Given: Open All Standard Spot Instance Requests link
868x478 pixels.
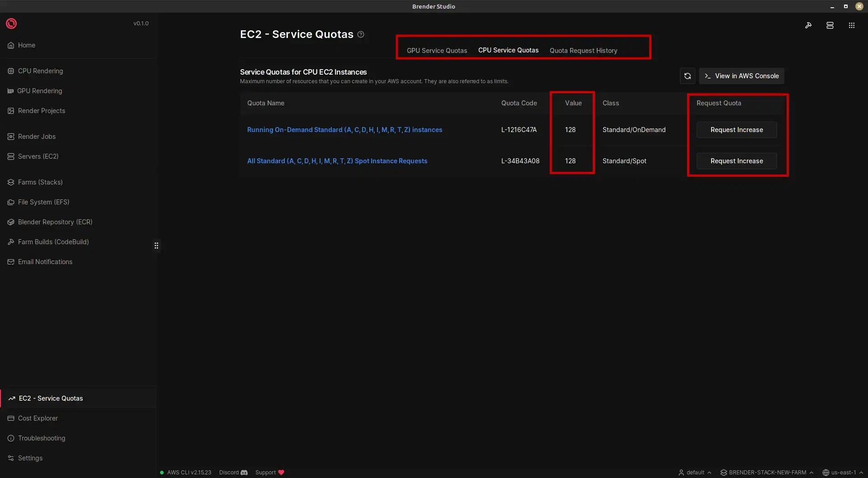Looking at the screenshot, I should (337, 161).
